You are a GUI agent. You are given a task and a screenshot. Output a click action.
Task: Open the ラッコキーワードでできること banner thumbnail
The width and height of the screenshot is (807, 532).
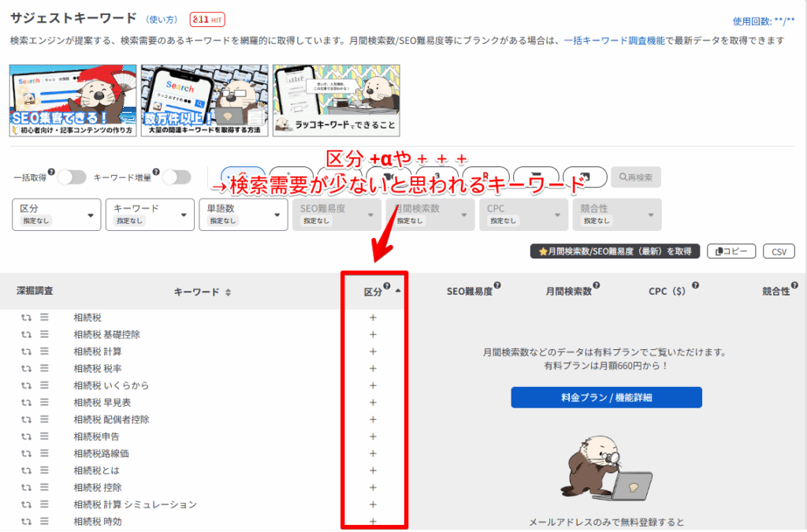point(336,100)
